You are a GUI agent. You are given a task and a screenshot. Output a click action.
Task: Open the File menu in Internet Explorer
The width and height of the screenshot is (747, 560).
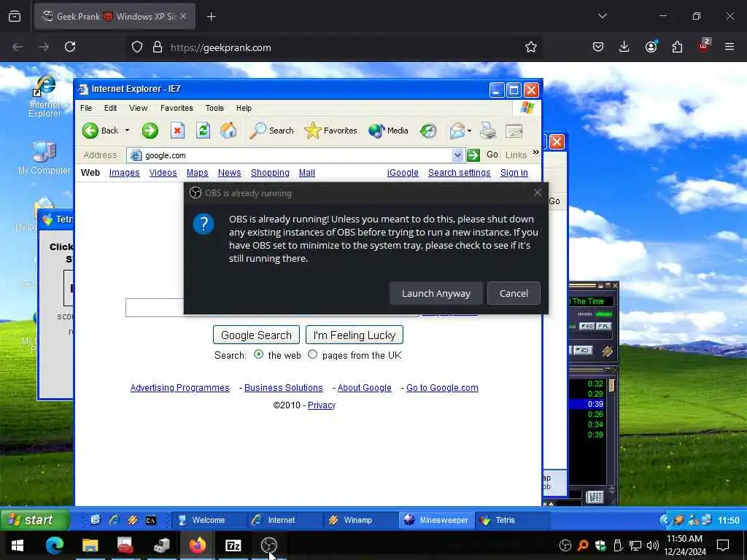[x=86, y=108]
